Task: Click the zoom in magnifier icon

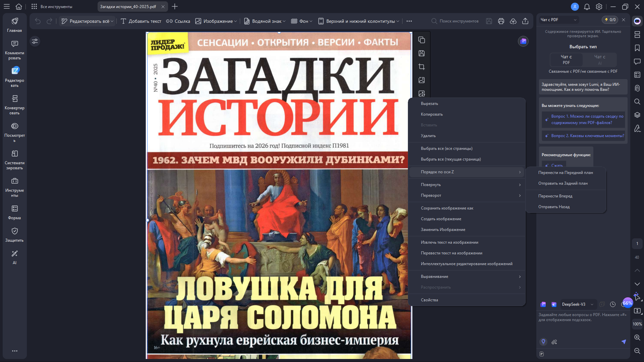Action: click(x=637, y=338)
